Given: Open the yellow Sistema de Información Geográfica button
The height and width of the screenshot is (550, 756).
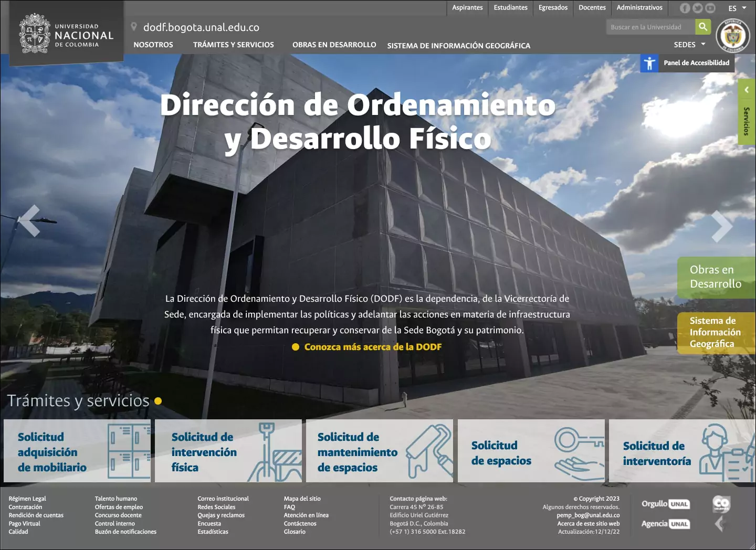Looking at the screenshot, I should (x=716, y=333).
